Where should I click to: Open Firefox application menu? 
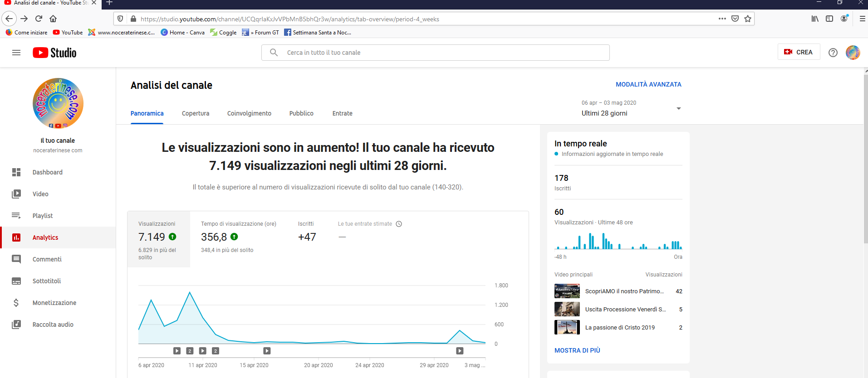[x=862, y=19]
